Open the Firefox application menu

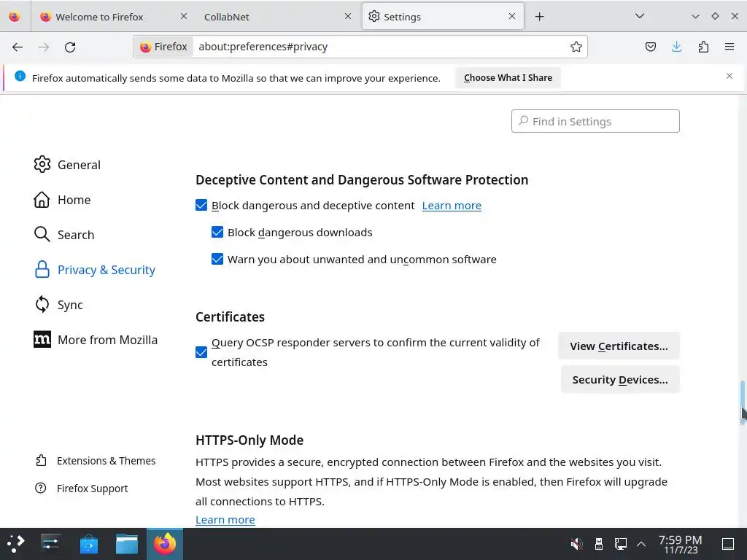pos(729,47)
